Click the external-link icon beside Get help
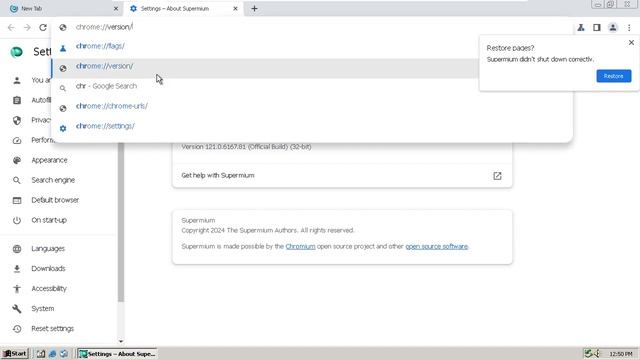 tap(497, 176)
